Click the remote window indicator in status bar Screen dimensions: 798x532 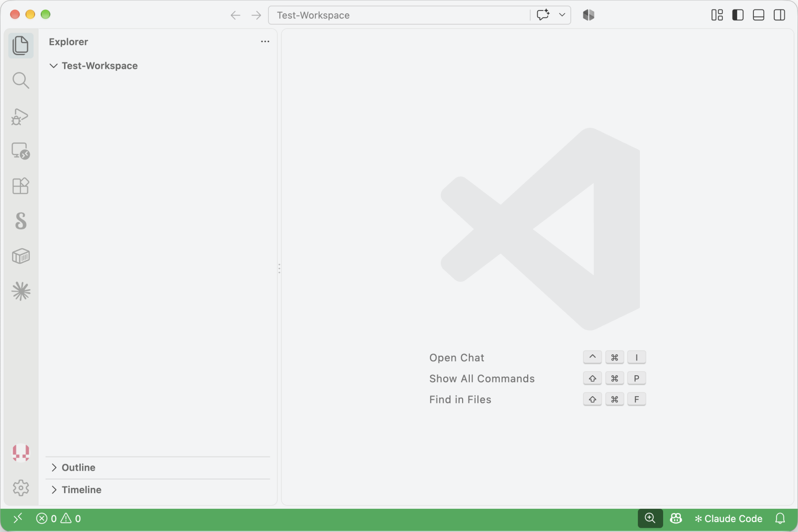(x=18, y=518)
